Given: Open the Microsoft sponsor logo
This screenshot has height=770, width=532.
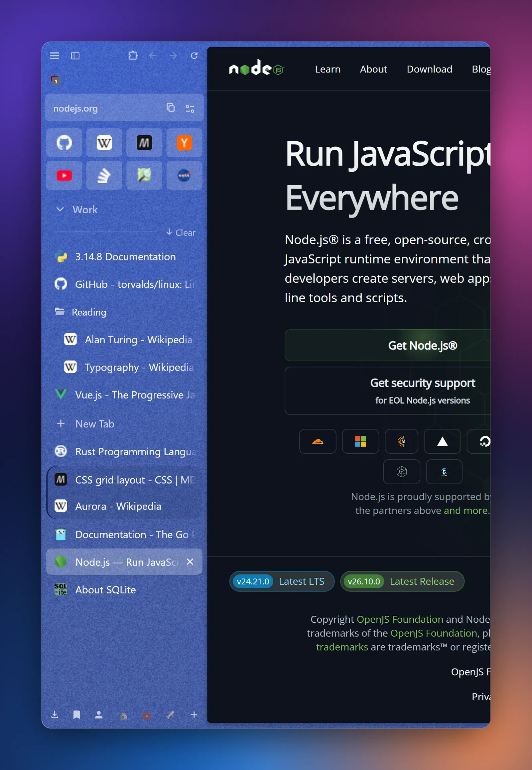Looking at the screenshot, I should point(360,441).
